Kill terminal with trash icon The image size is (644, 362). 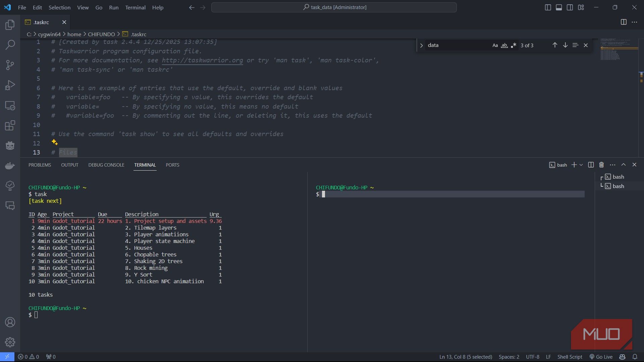601,165
